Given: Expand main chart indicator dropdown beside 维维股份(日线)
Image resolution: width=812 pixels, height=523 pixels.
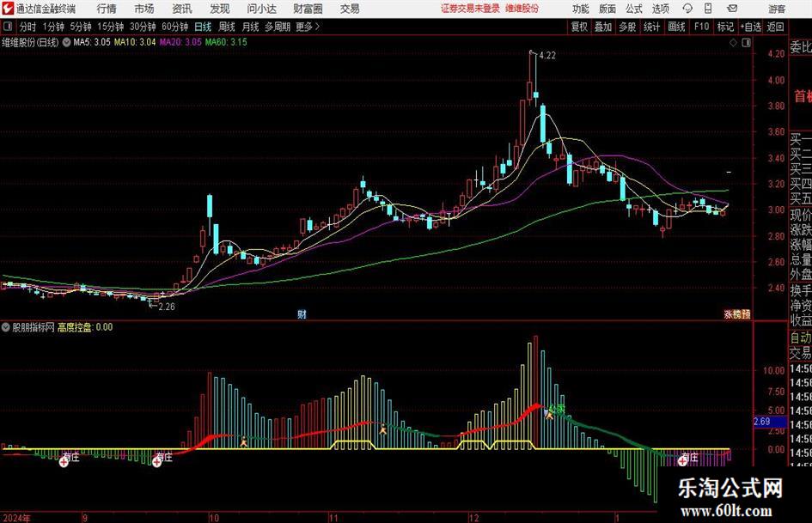Looking at the screenshot, I should 66,43.
